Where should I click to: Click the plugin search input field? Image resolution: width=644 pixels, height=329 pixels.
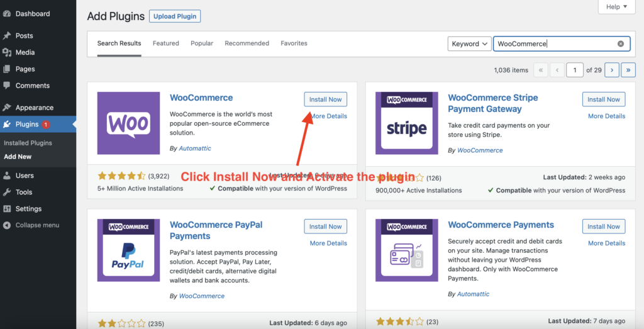point(553,44)
